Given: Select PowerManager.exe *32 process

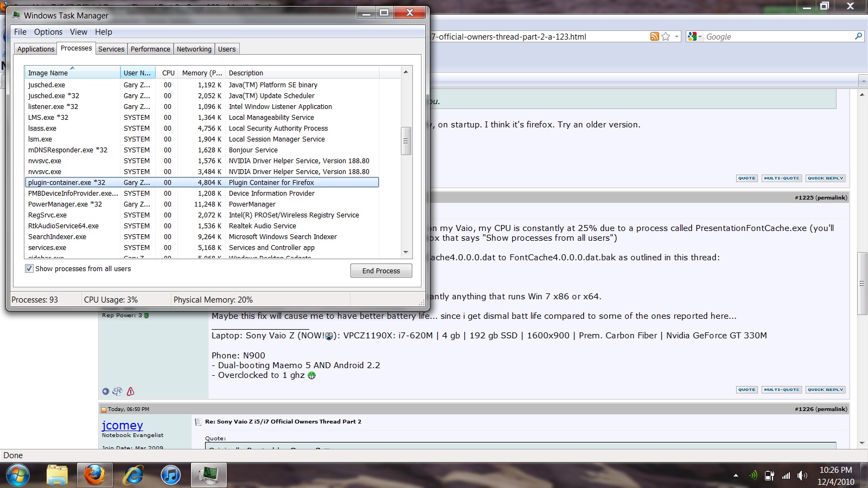Looking at the screenshot, I should click(x=202, y=204).
